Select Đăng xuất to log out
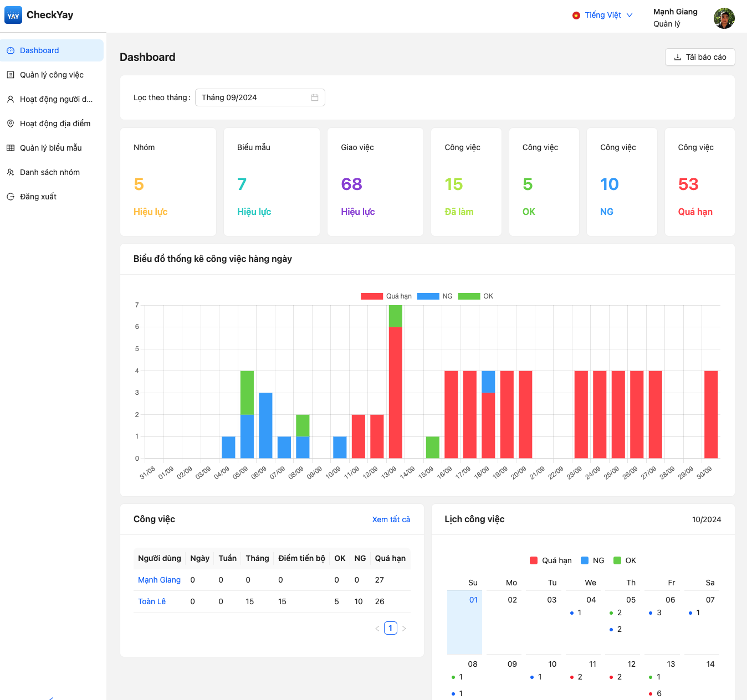 [x=52, y=197]
